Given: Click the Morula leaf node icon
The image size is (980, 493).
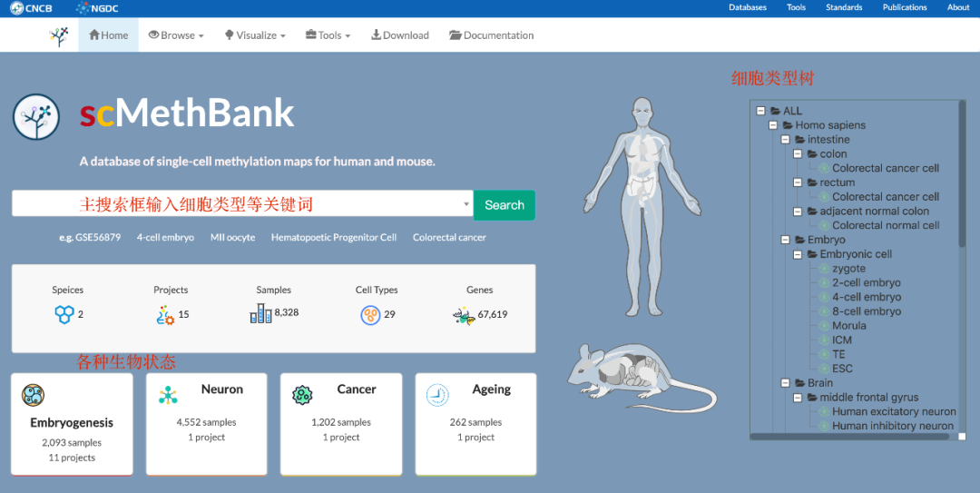Looking at the screenshot, I should (x=824, y=326).
